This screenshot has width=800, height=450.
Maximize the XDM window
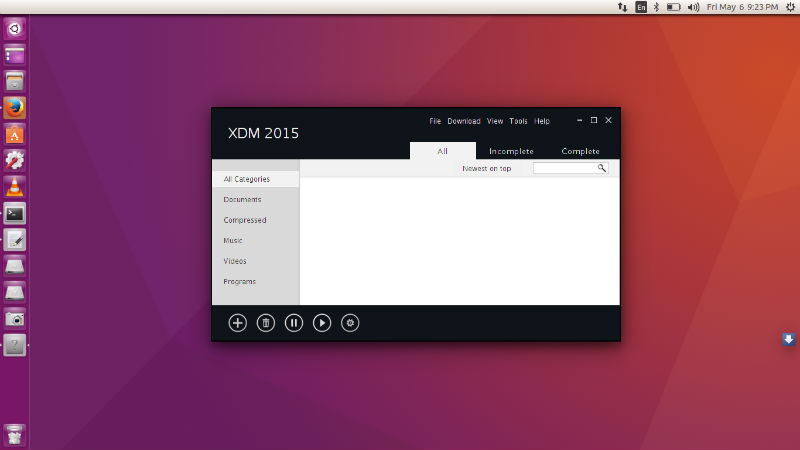(594, 120)
